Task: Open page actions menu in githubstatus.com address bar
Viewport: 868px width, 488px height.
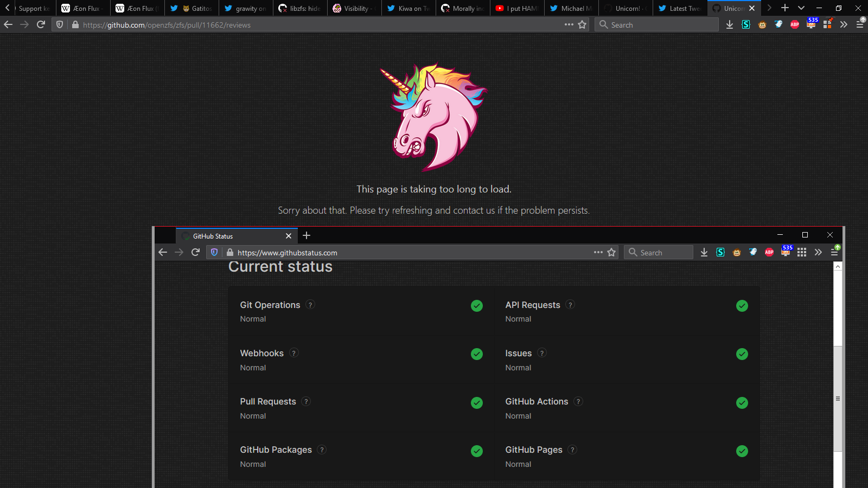Action: click(x=598, y=252)
